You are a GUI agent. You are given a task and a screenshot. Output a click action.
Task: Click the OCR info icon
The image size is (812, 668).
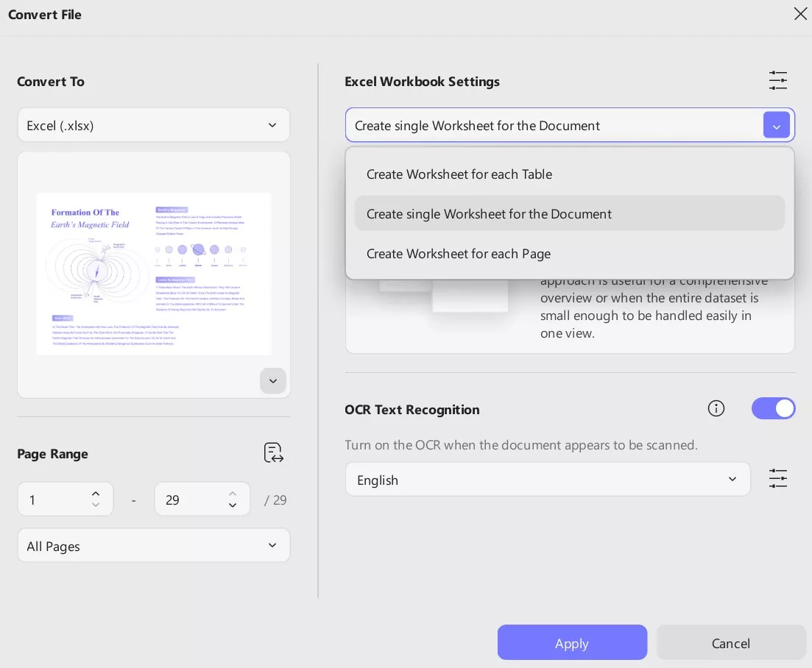[716, 409]
